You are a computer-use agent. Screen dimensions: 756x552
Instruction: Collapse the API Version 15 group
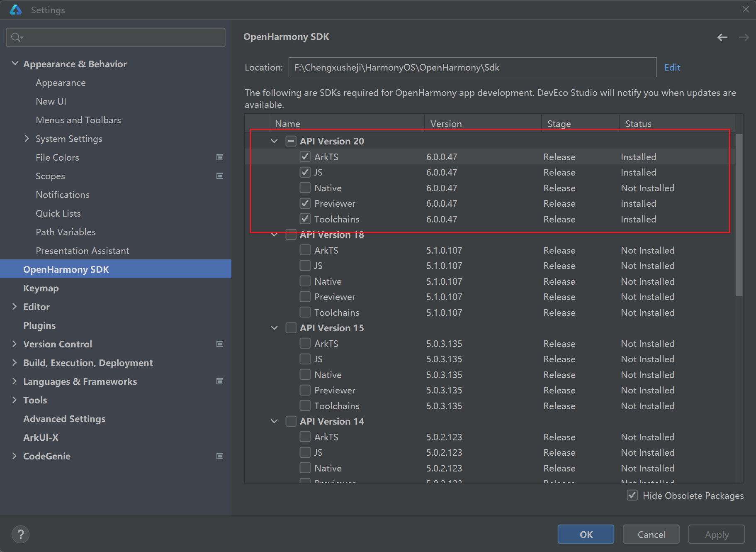274,328
